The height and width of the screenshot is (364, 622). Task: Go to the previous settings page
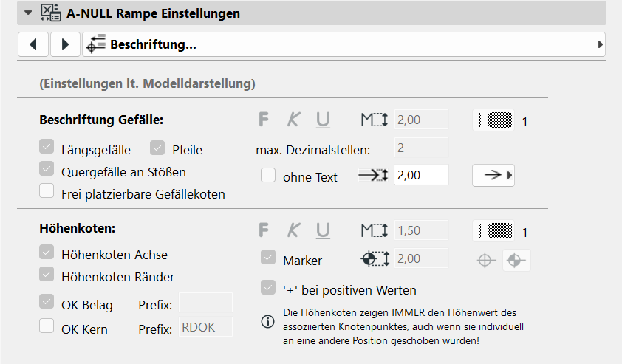[x=33, y=44]
